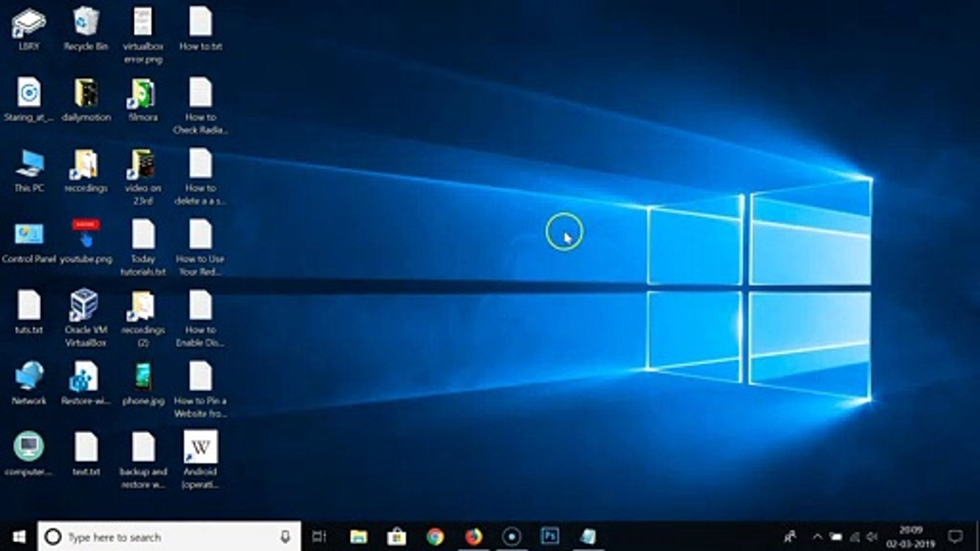Click the volume icon in the system tray
The height and width of the screenshot is (551, 980).
[872, 537]
